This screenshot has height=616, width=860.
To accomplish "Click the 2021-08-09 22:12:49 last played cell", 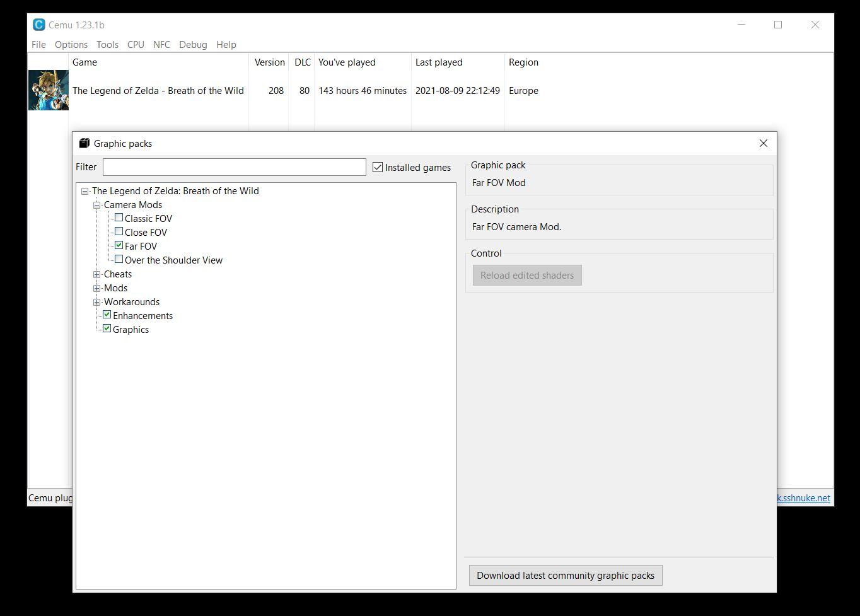I will tap(458, 91).
